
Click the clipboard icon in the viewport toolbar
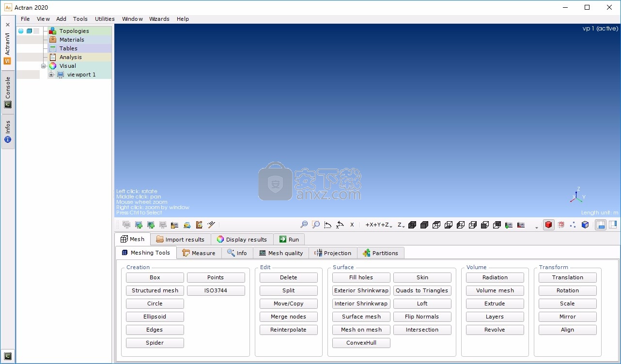(x=199, y=225)
